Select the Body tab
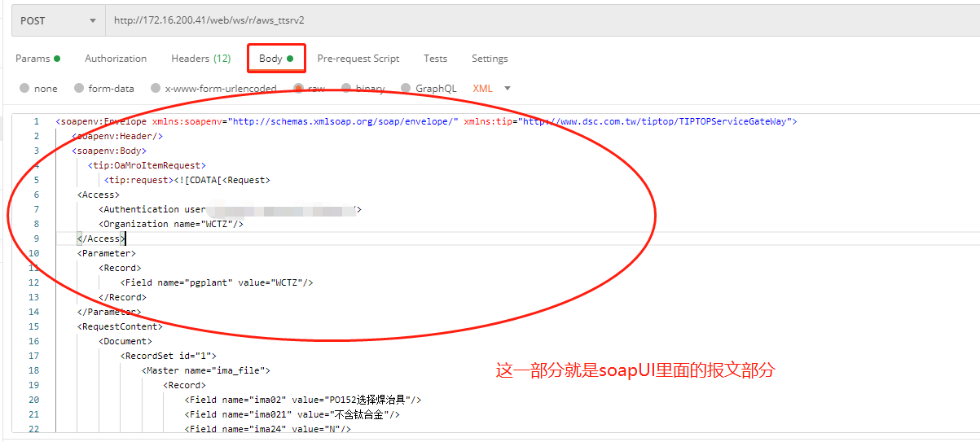The image size is (980, 442). pos(276,59)
